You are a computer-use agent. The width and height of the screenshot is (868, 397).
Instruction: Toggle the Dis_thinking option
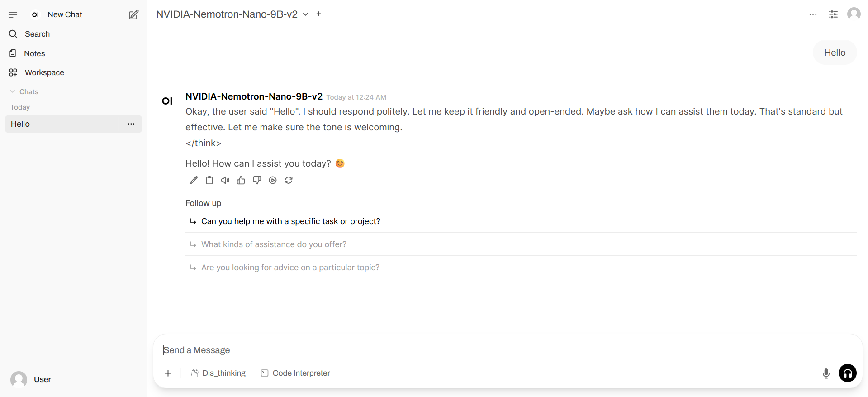[218, 373]
